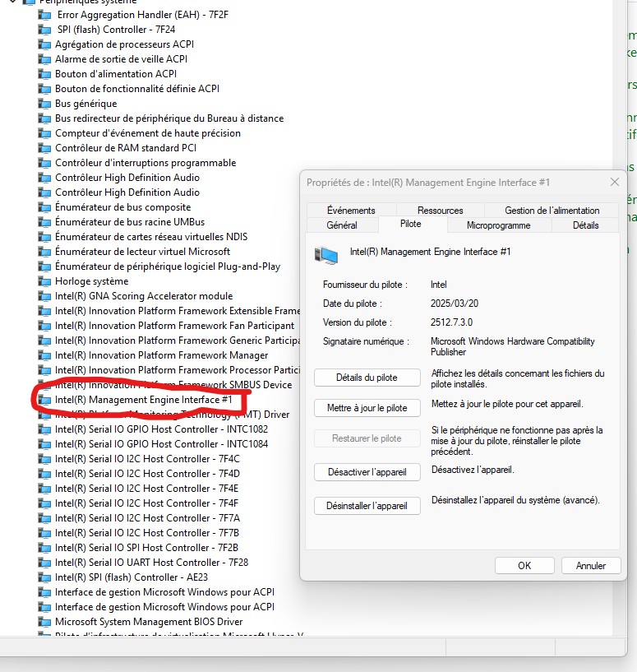The width and height of the screenshot is (637, 672).
Task: Select Intel(R) Management Engine Interface #1 in list
Action: tap(143, 400)
